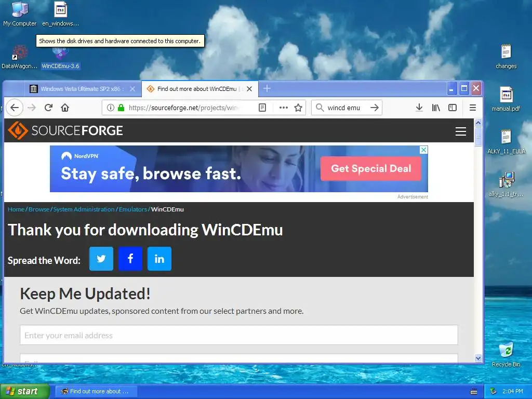
Task: Bookmark this page with the star
Action: pos(298,108)
